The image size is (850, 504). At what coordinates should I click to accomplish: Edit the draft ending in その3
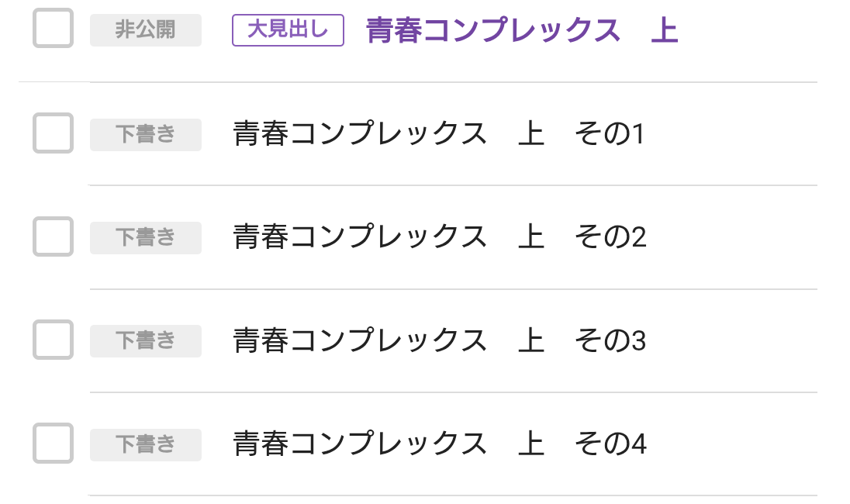(439, 341)
